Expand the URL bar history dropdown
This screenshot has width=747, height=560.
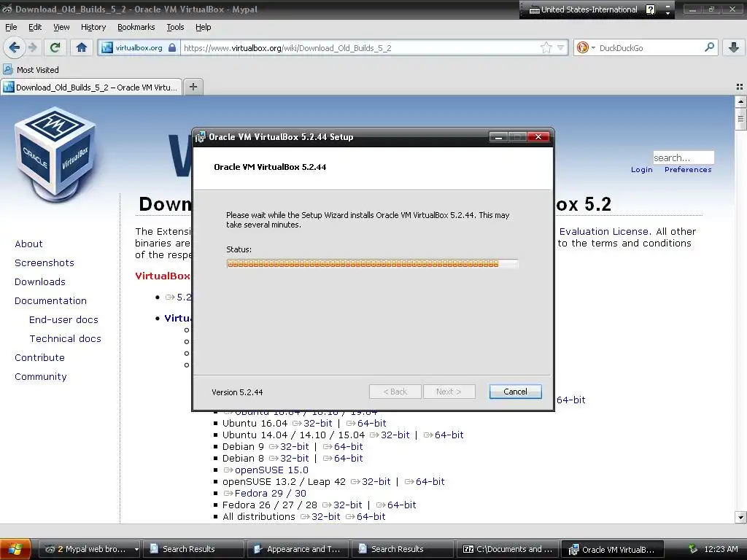pyautogui.click(x=561, y=47)
